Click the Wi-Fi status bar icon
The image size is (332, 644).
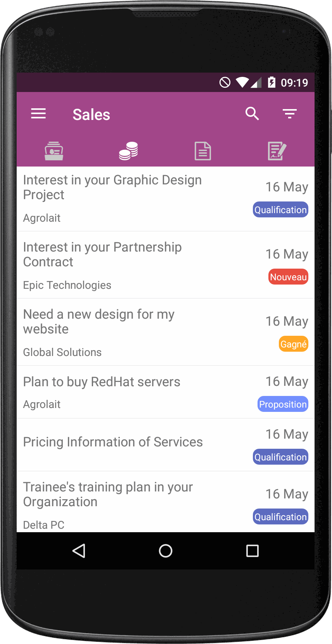tap(242, 82)
